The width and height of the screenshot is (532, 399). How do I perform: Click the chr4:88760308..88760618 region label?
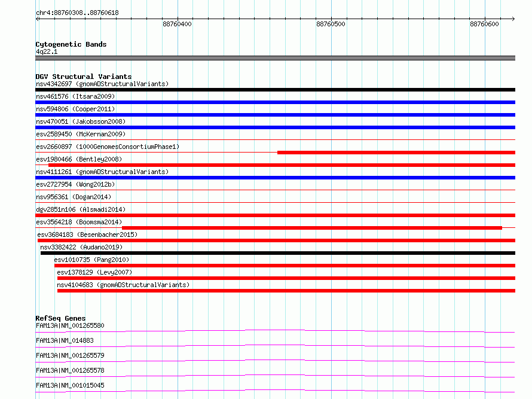[77, 13]
